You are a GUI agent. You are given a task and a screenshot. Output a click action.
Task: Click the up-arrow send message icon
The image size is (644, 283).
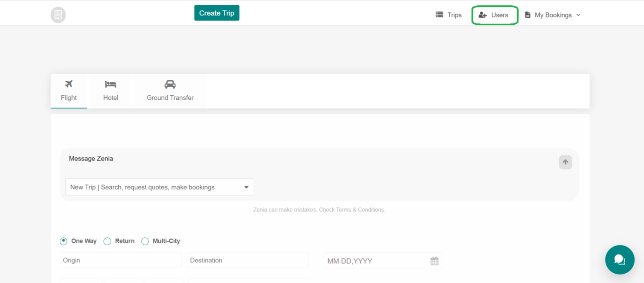click(x=565, y=162)
